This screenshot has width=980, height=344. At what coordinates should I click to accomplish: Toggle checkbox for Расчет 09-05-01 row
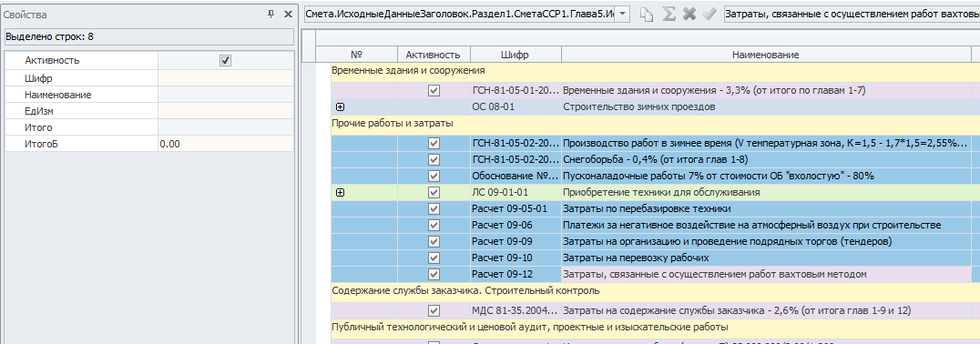tap(434, 208)
